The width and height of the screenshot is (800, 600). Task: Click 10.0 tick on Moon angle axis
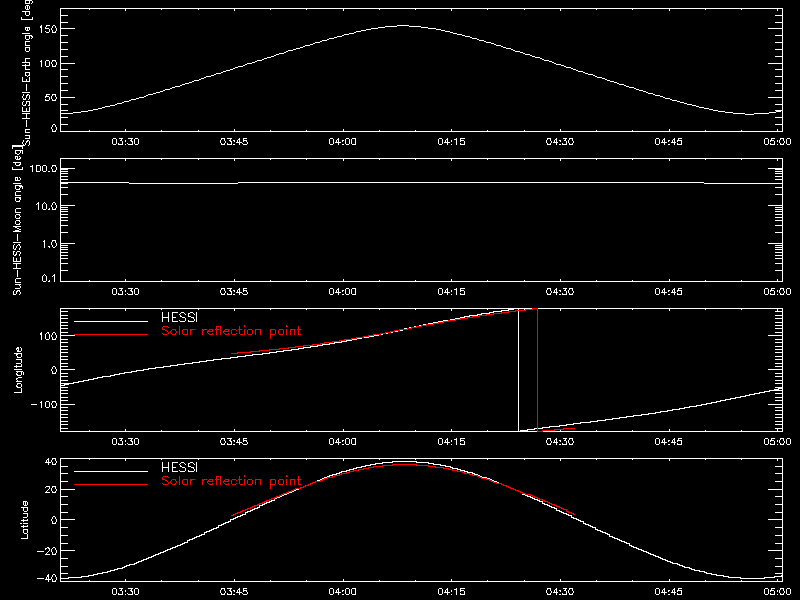(x=46, y=207)
